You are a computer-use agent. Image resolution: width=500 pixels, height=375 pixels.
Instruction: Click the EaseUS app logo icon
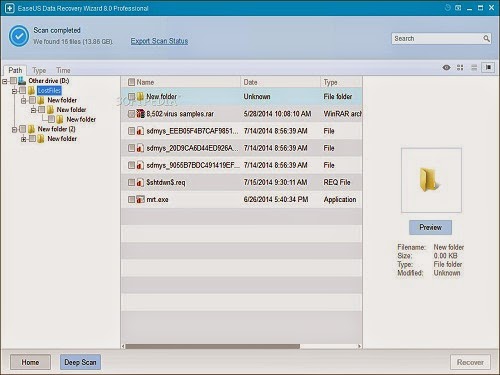point(9,8)
